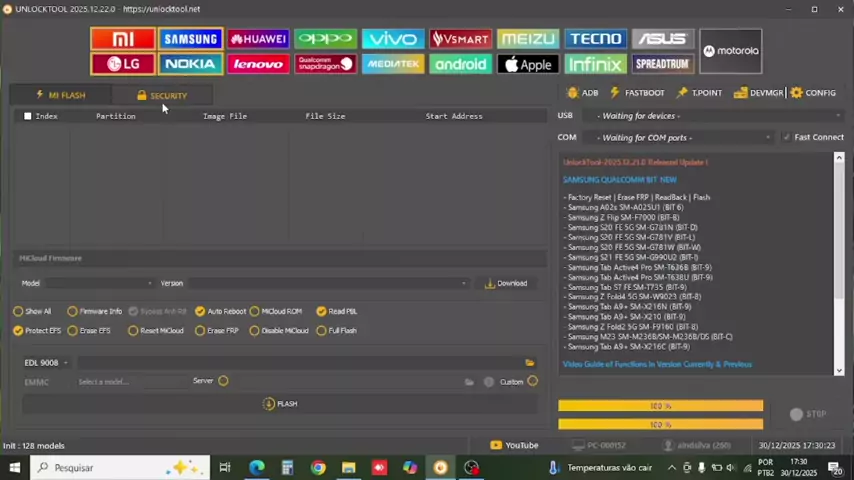
Task: Select the Apple brand tile
Action: click(x=527, y=64)
